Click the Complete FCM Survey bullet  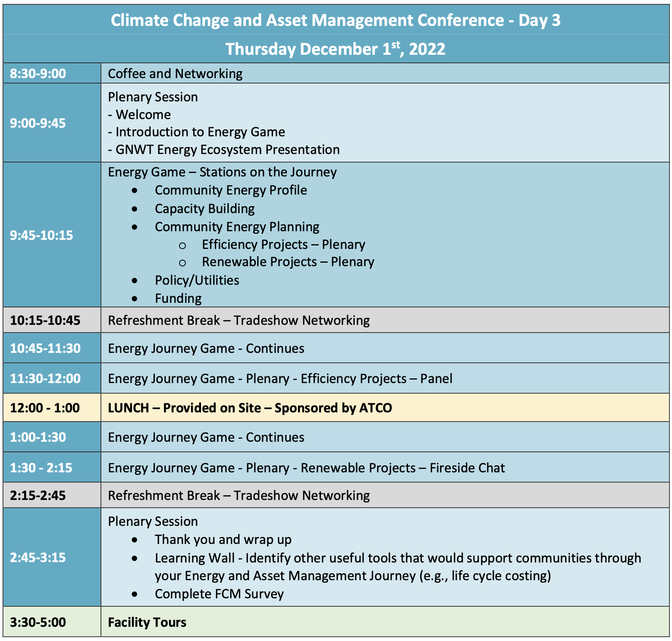pyautogui.click(x=219, y=594)
